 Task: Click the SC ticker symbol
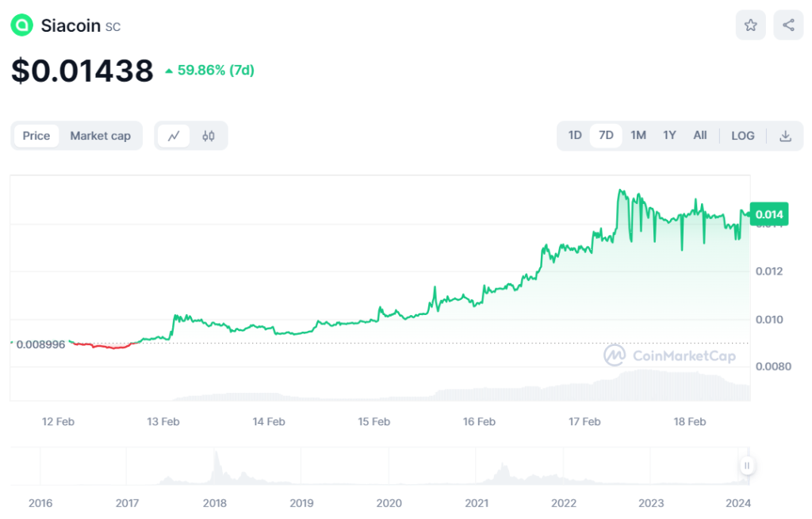tap(113, 27)
